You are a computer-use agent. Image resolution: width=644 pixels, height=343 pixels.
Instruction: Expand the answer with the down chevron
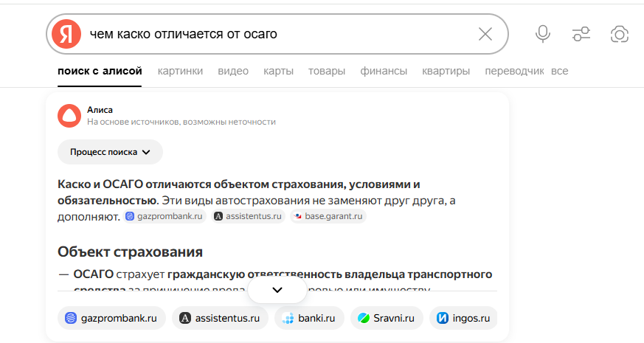click(x=277, y=290)
